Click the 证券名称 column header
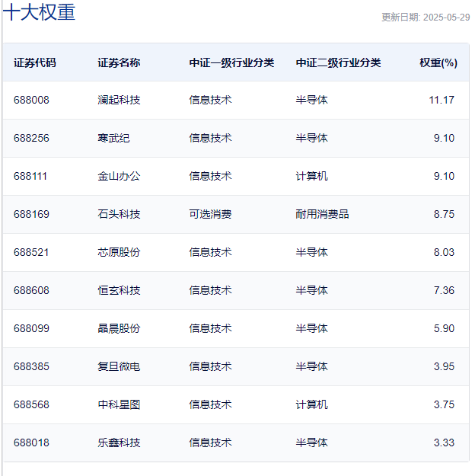The width and height of the screenshot is (475, 476). pyautogui.click(x=119, y=63)
